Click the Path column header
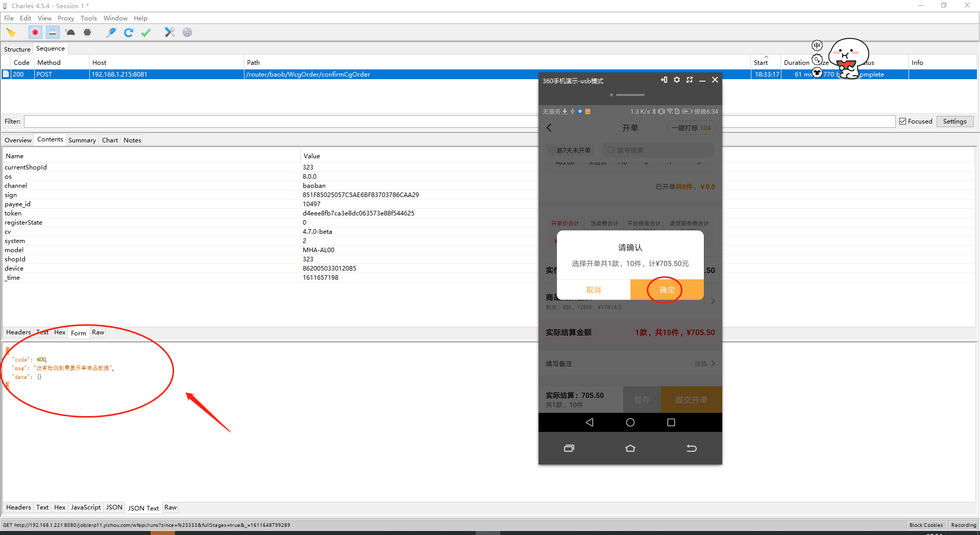This screenshot has height=535, width=980. [x=497, y=62]
